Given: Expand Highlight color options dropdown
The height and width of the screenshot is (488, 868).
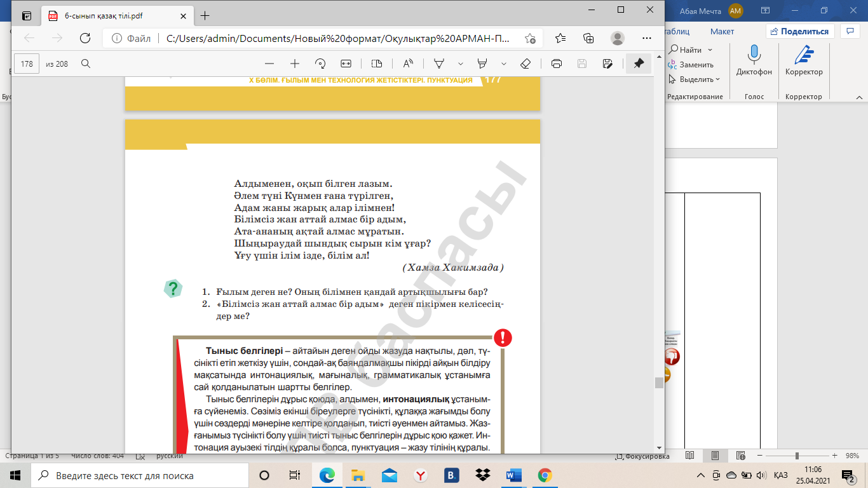Looking at the screenshot, I should (504, 64).
